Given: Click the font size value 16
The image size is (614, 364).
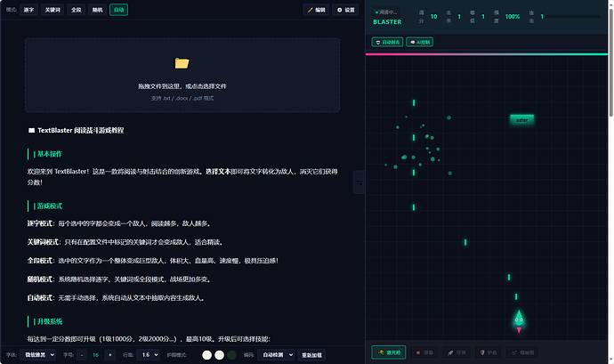Looking at the screenshot, I should click(95, 355).
